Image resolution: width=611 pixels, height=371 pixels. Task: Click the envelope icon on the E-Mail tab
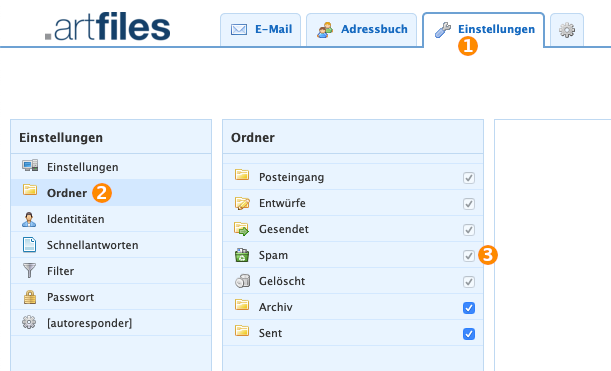coord(238,30)
